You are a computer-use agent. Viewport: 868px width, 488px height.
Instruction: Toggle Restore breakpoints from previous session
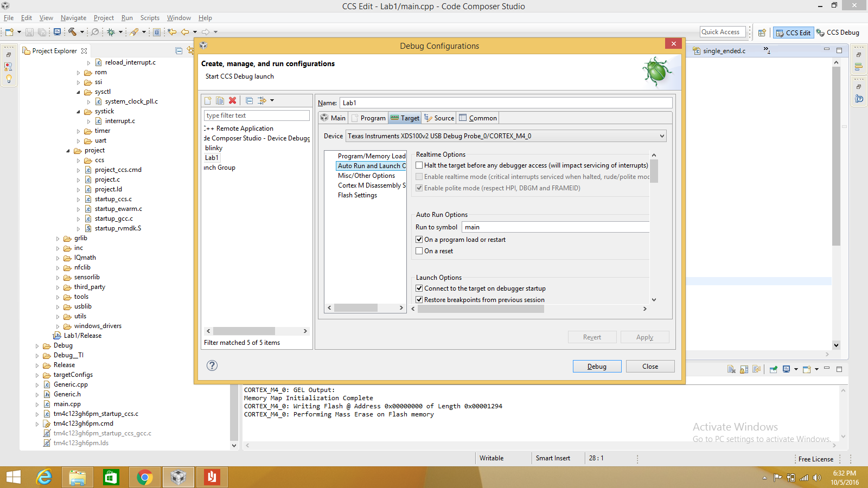419,299
